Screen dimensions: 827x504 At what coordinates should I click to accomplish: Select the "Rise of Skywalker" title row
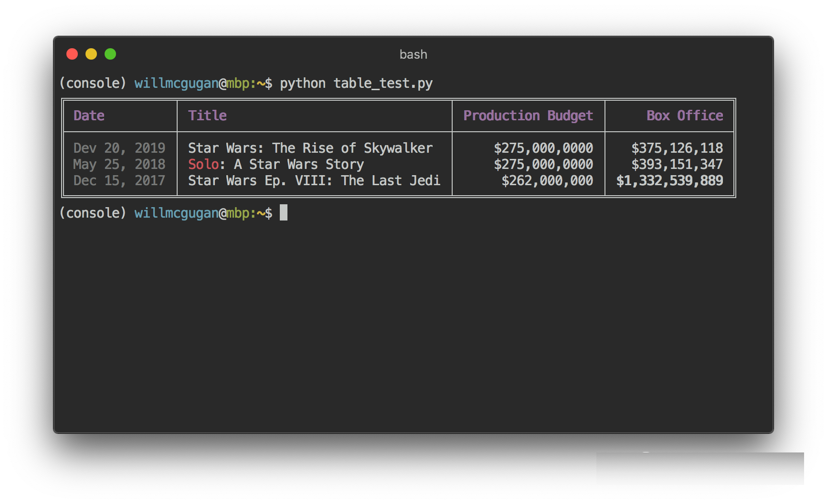pos(310,148)
